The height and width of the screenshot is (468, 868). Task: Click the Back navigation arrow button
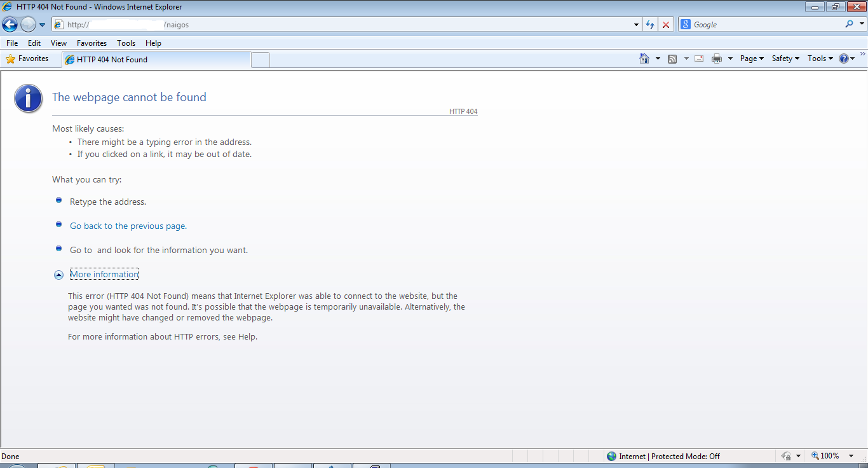(x=10, y=25)
